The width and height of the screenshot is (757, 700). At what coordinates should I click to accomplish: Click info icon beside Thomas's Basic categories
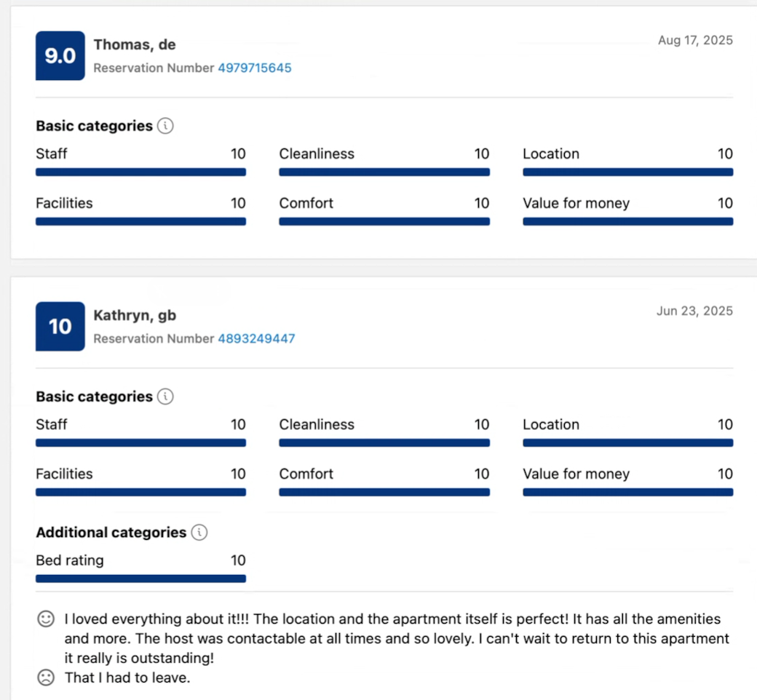[166, 126]
